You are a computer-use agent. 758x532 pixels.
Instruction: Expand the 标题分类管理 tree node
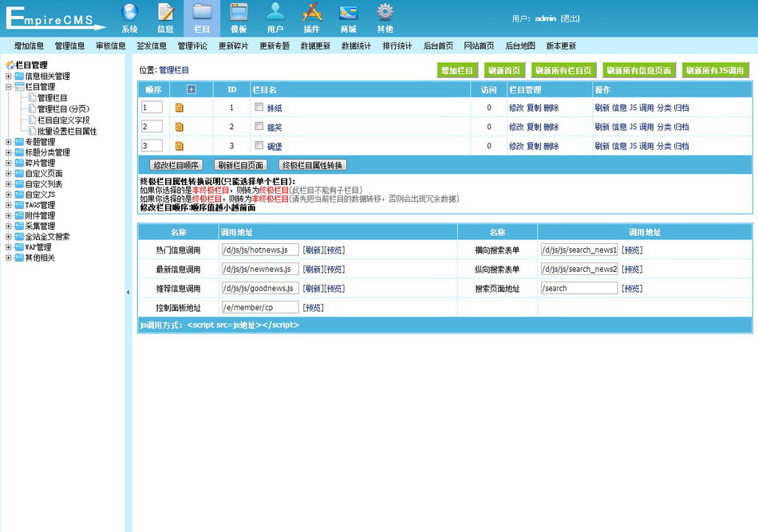pyautogui.click(x=8, y=152)
